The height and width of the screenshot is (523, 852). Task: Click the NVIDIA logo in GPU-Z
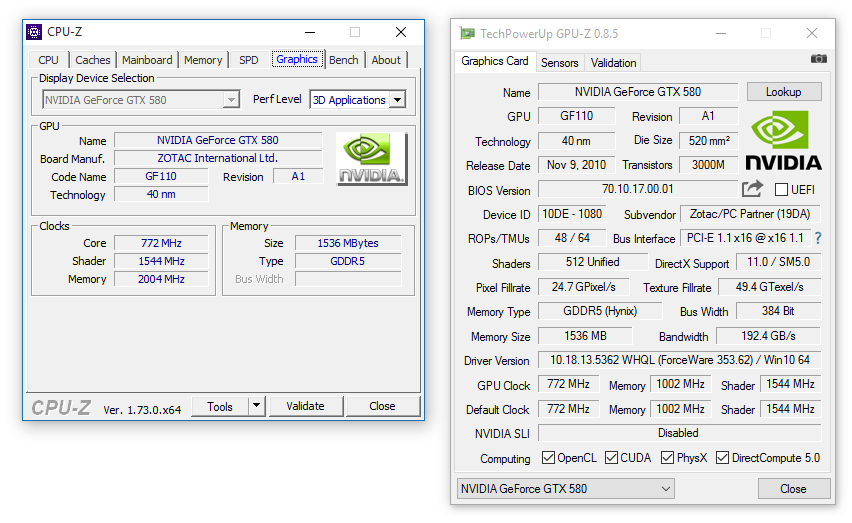(x=784, y=141)
